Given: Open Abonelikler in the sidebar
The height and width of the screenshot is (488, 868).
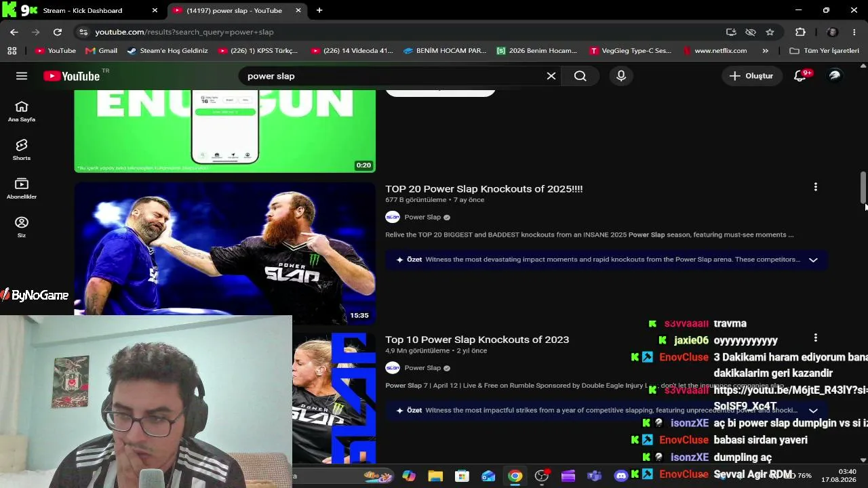Looking at the screenshot, I should pos(22,188).
